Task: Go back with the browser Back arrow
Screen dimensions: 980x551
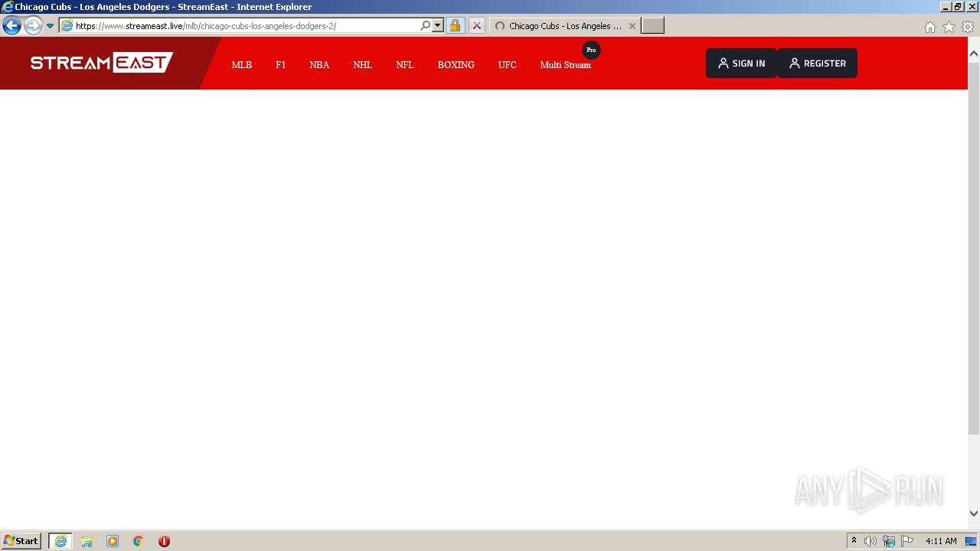Action: [11, 25]
